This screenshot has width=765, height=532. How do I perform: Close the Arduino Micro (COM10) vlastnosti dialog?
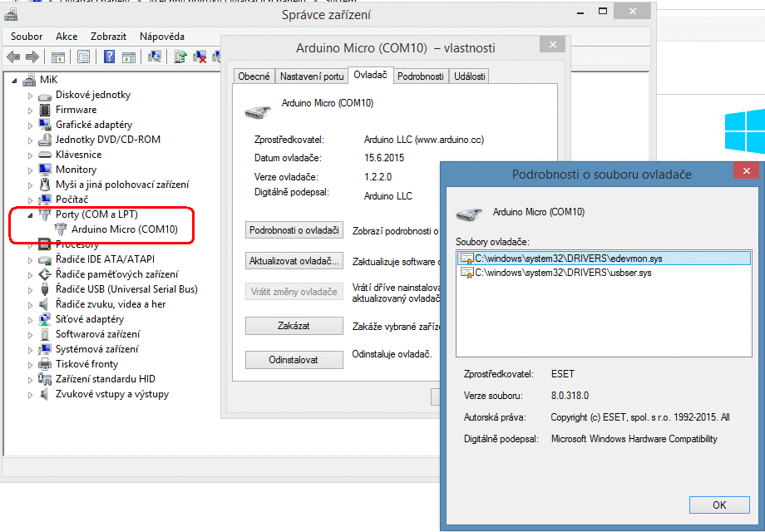pos(552,44)
